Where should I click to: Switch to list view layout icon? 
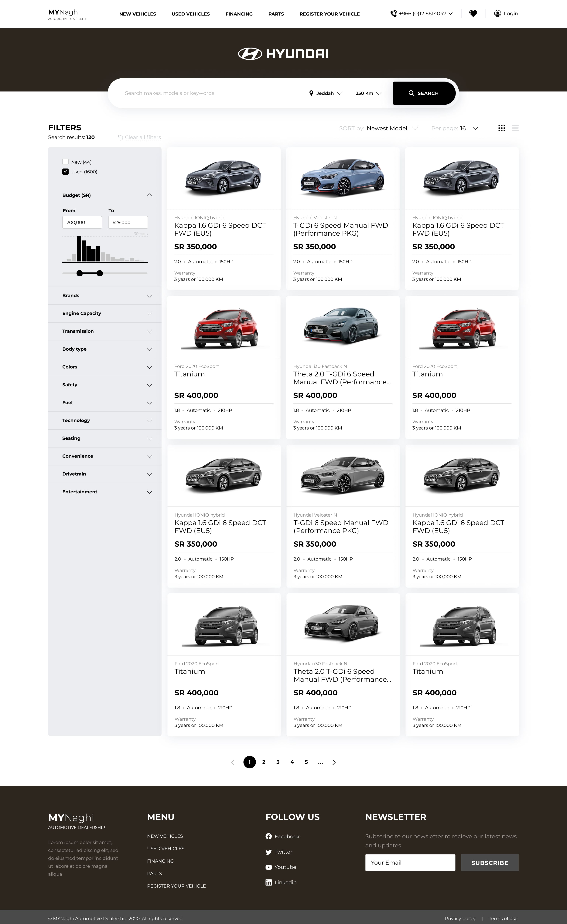point(515,128)
